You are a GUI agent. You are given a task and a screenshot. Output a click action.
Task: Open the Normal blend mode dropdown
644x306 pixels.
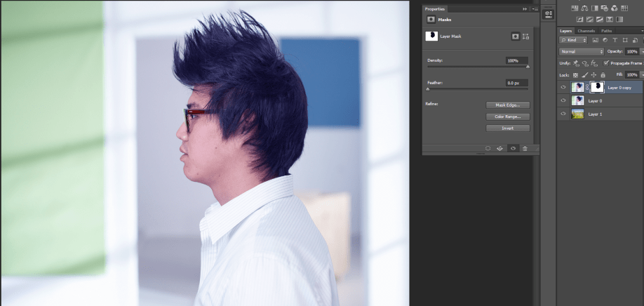tap(582, 52)
